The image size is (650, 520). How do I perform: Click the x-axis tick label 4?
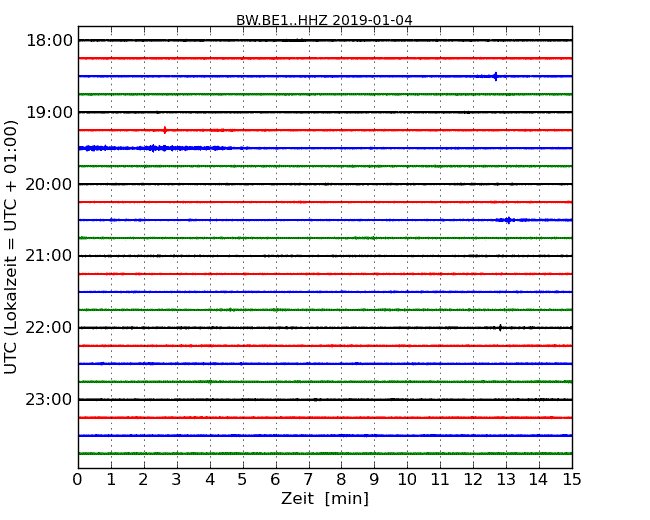[210, 479]
